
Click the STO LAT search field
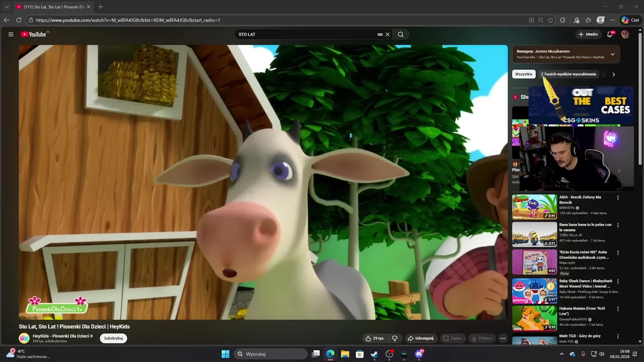pyautogui.click(x=306, y=34)
